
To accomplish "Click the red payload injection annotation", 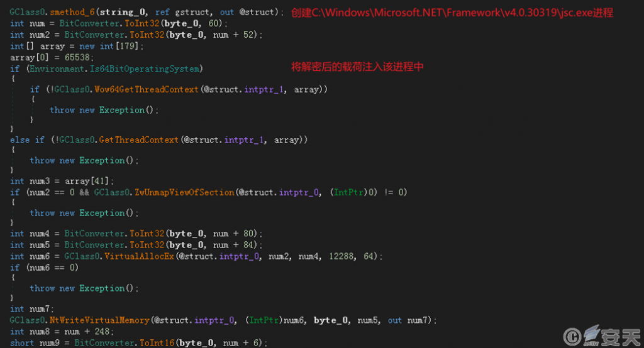I will (x=357, y=67).
